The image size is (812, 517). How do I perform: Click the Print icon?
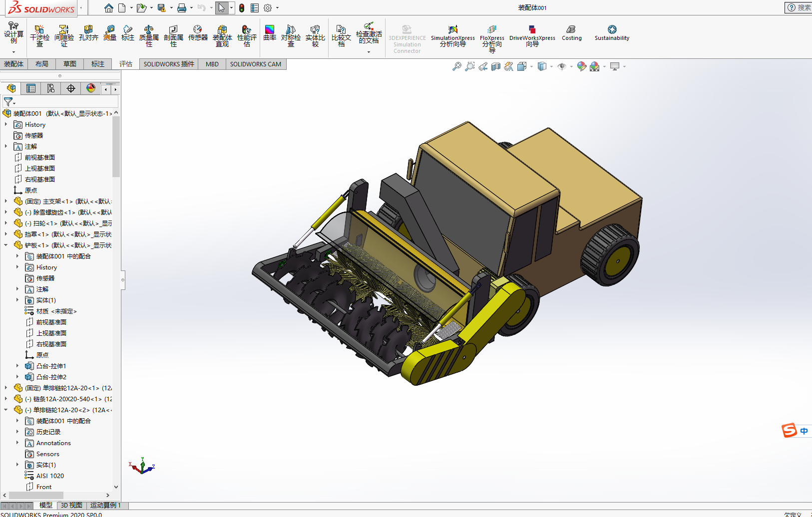point(182,8)
